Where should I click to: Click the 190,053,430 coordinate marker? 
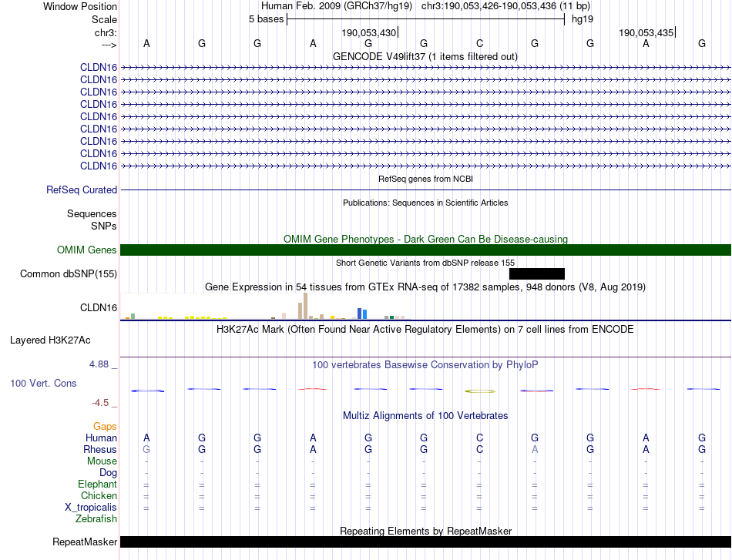click(369, 32)
